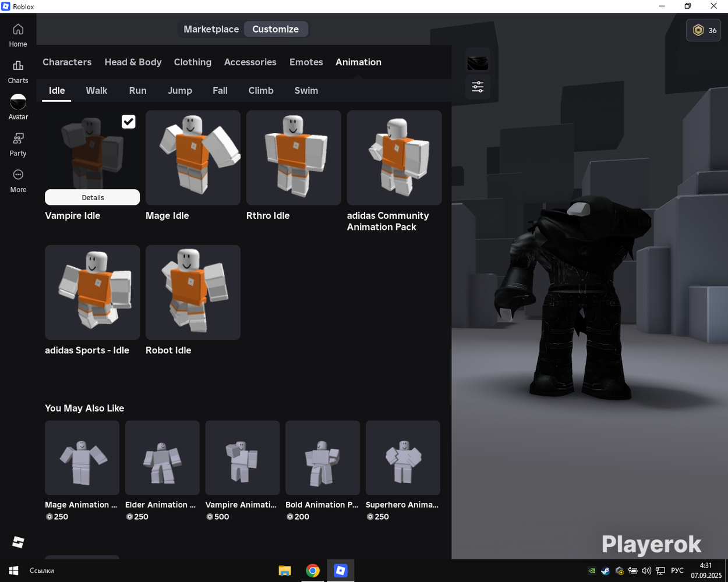Open Vampire Animation pack costing 500
728x582 pixels.
(242, 458)
